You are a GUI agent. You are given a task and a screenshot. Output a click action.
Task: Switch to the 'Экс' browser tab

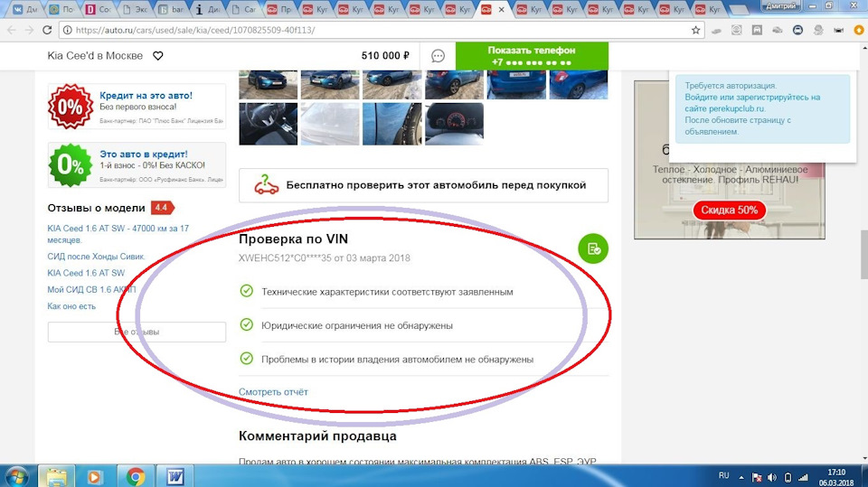pos(135,9)
